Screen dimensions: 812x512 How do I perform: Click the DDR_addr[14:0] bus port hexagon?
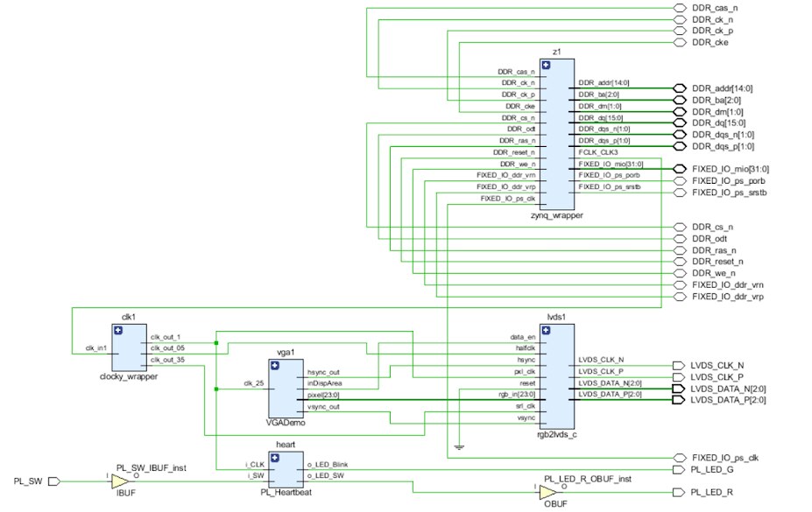[680, 88]
